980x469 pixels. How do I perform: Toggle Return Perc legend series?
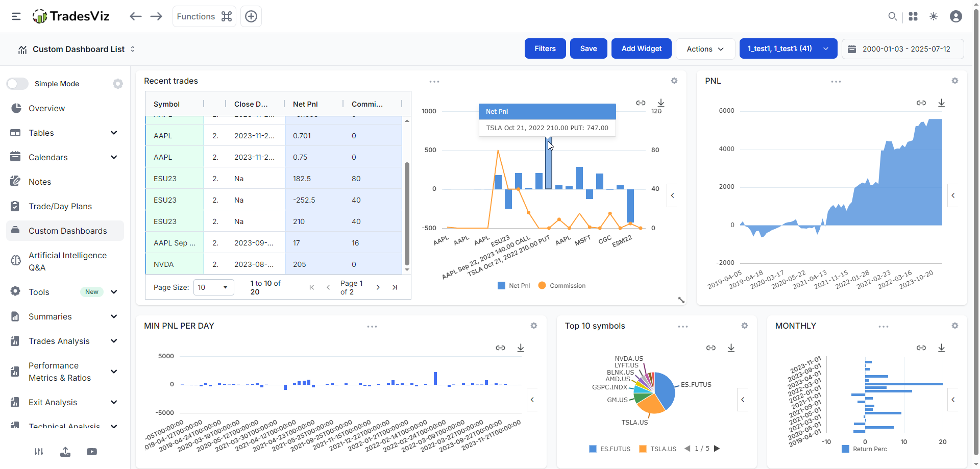point(865,449)
